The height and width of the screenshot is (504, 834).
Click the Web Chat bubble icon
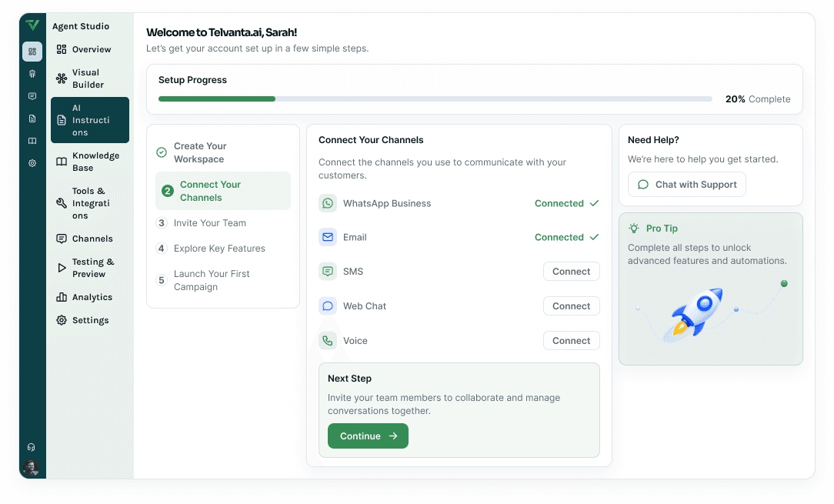(x=328, y=306)
